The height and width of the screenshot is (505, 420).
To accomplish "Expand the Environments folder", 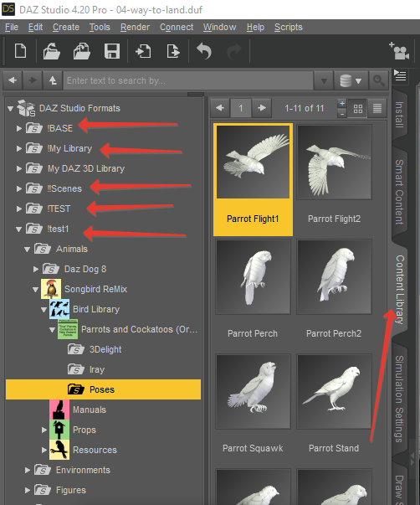I will tap(28, 470).
